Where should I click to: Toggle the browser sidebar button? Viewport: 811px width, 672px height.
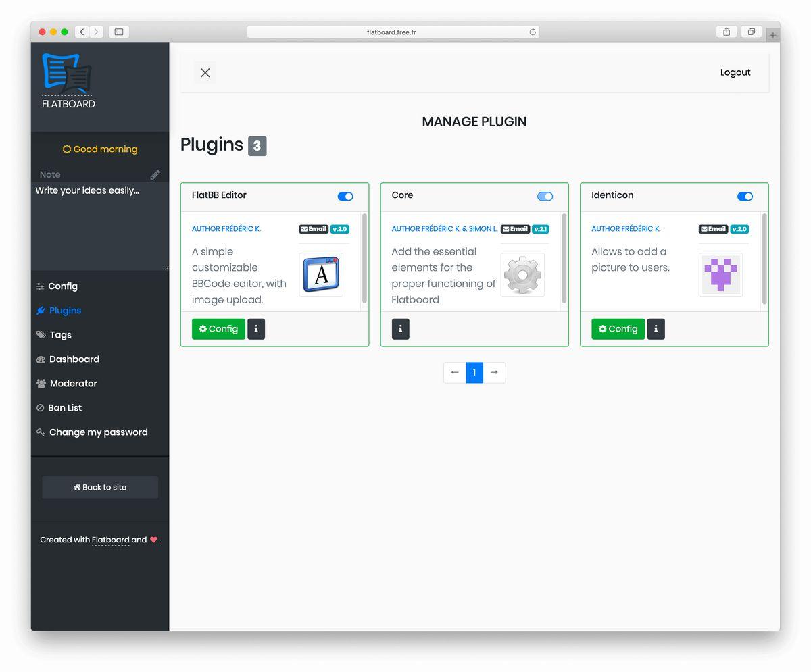pyautogui.click(x=119, y=32)
